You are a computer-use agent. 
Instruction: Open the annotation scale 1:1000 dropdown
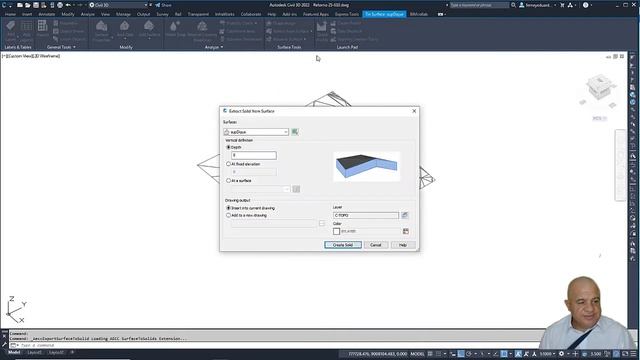tap(547, 354)
